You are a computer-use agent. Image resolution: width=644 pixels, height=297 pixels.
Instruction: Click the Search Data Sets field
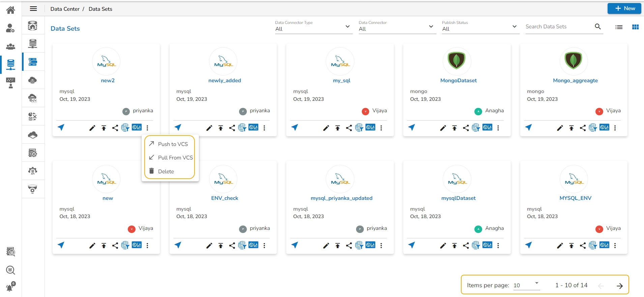[558, 27]
